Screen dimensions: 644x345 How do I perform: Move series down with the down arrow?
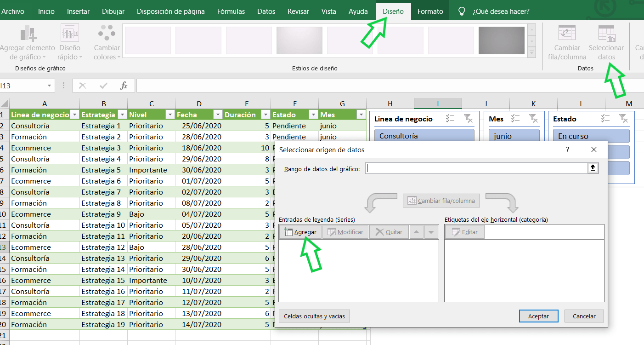[x=430, y=232]
